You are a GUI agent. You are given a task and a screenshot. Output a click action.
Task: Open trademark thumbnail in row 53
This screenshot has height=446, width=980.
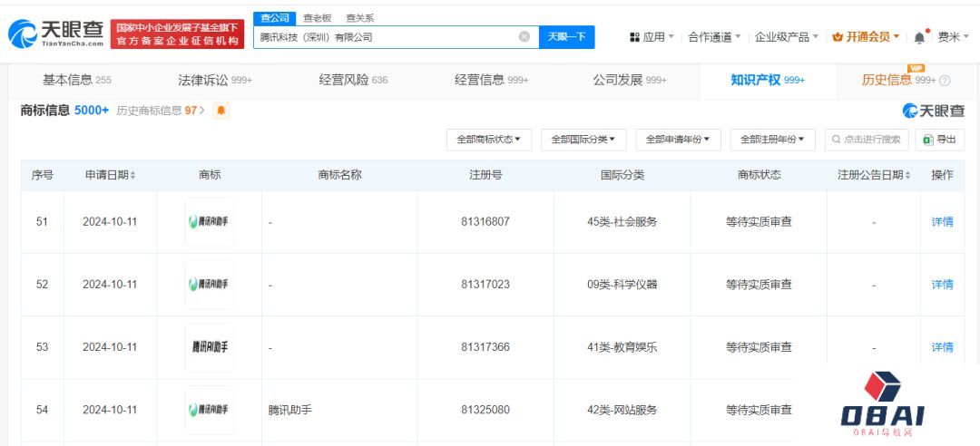click(x=209, y=346)
